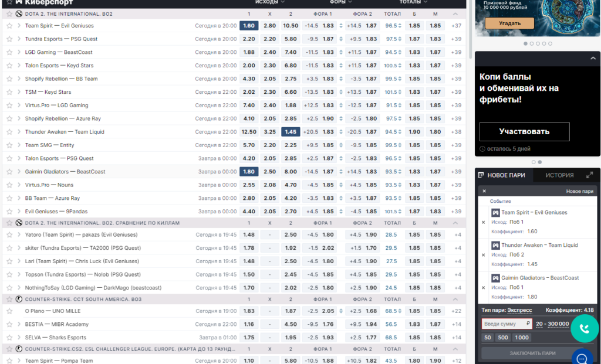The width and height of the screenshot is (601, 364).
Task: Remove Gaimin Gladiators – BeastCoast from slip
Action: 484,287
